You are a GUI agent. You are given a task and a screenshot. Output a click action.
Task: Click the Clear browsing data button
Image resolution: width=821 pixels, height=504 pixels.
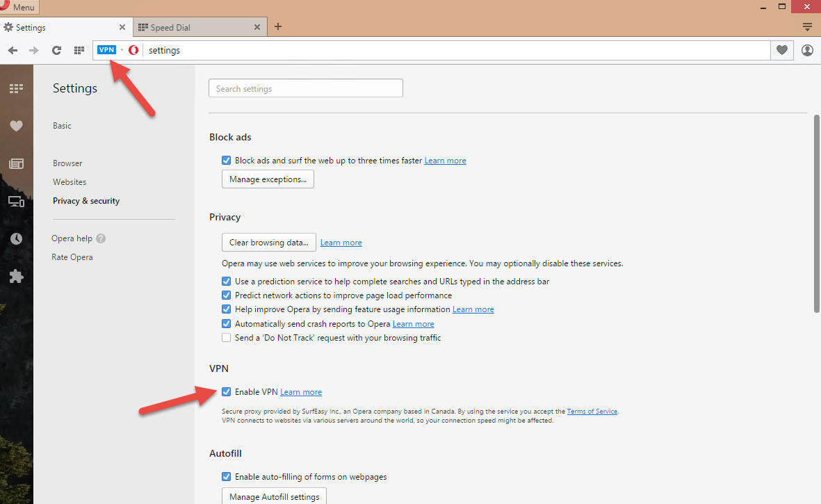click(269, 243)
